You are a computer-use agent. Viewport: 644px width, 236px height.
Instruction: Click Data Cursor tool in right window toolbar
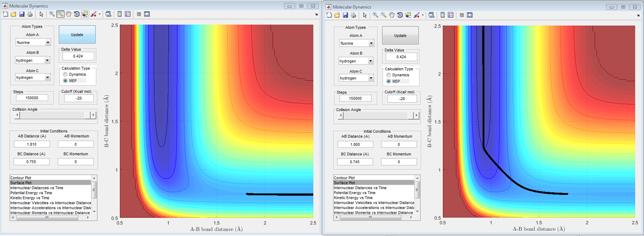(x=408, y=15)
